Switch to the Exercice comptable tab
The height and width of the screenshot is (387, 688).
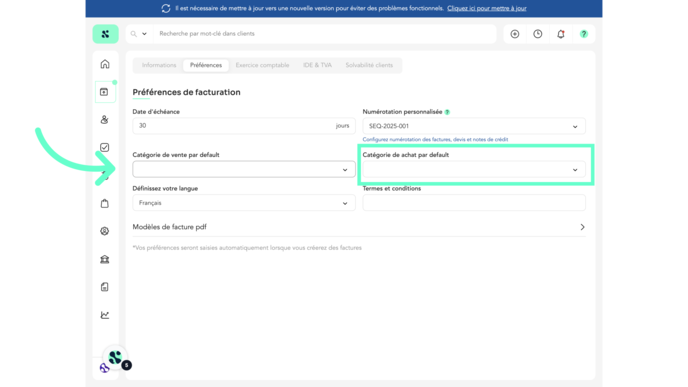click(x=262, y=65)
